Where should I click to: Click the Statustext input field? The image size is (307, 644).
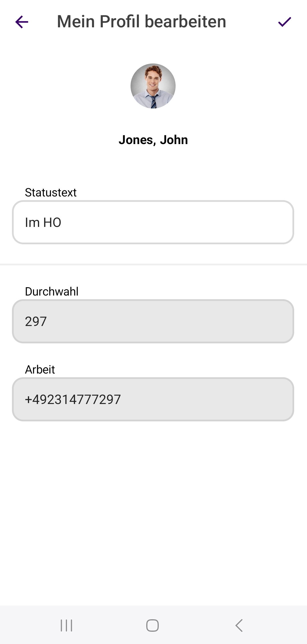(153, 222)
